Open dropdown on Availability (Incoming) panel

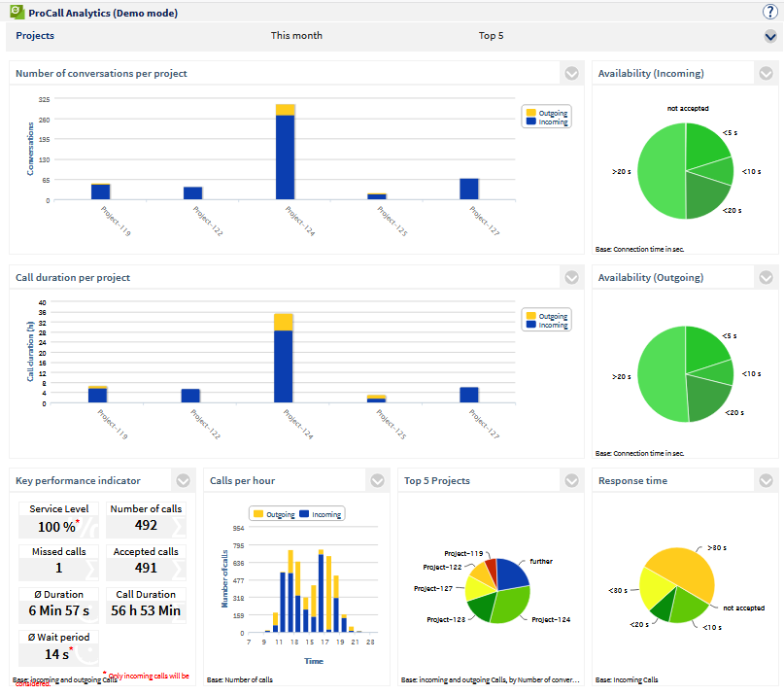(x=766, y=74)
